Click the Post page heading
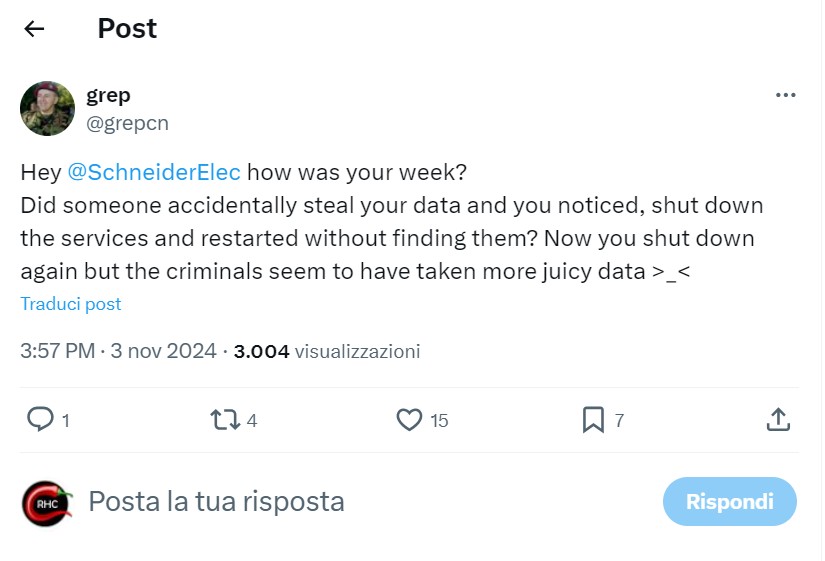Screen dimensions: 825x561 tap(127, 29)
